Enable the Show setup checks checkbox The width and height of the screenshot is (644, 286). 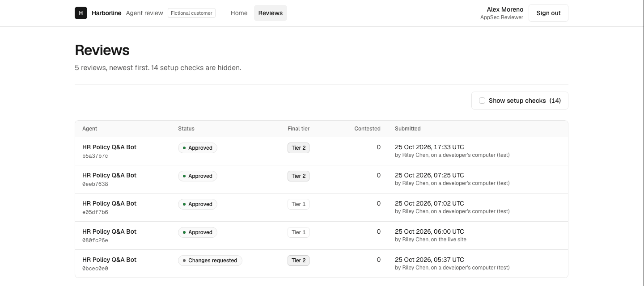(x=482, y=101)
